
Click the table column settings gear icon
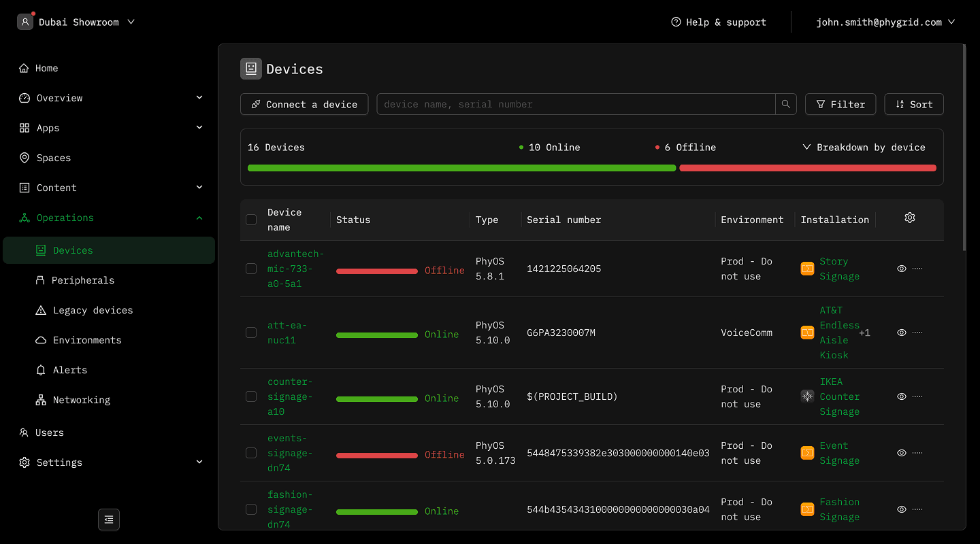(x=910, y=218)
